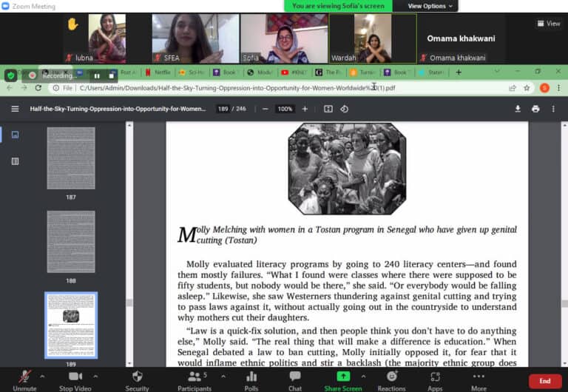Screen dimensions: 568x392
Task: Expand audio options arrow beside Unmute
Action: coord(42,376)
